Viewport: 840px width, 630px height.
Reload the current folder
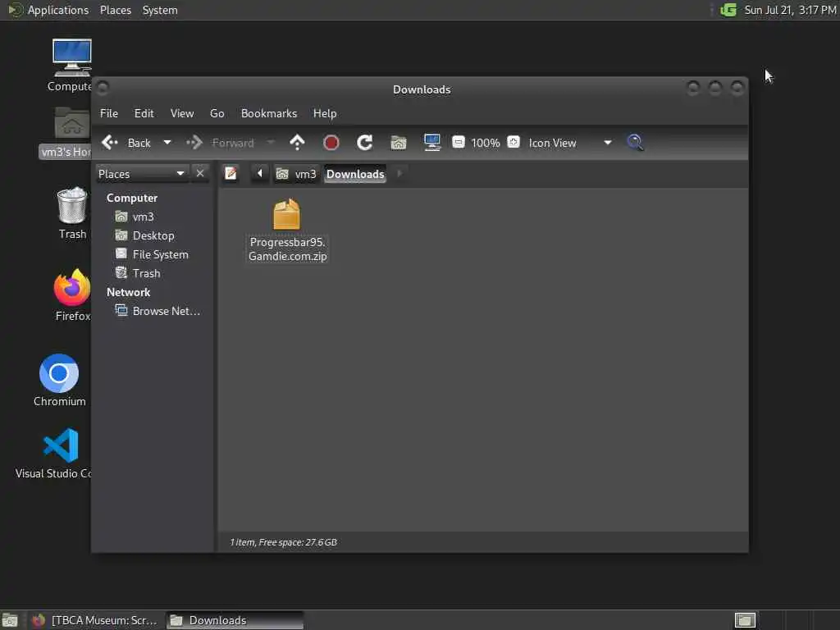click(365, 143)
